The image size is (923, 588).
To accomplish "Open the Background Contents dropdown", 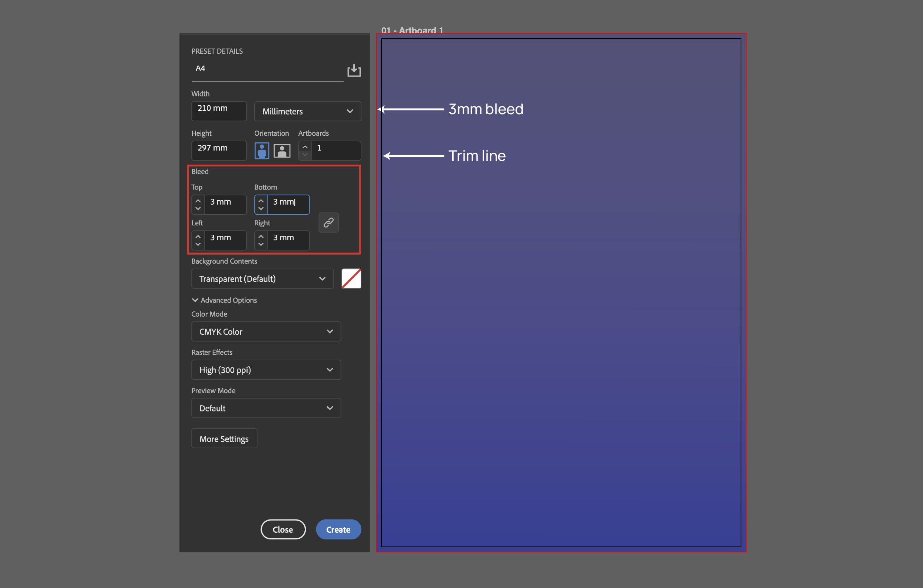I will tap(262, 279).
